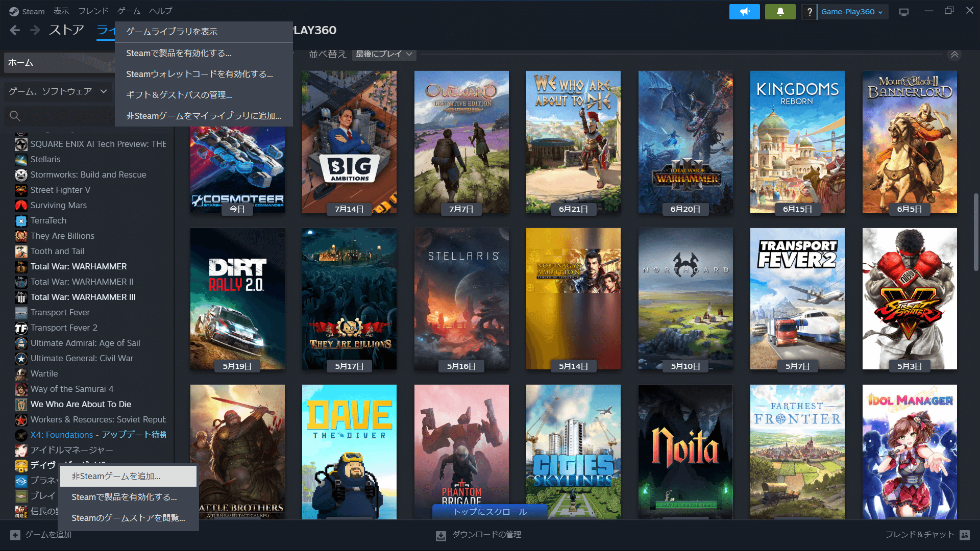Viewport: 980px width, 551px height.
Task: Click the トップにスクロール button
Action: 489,511
